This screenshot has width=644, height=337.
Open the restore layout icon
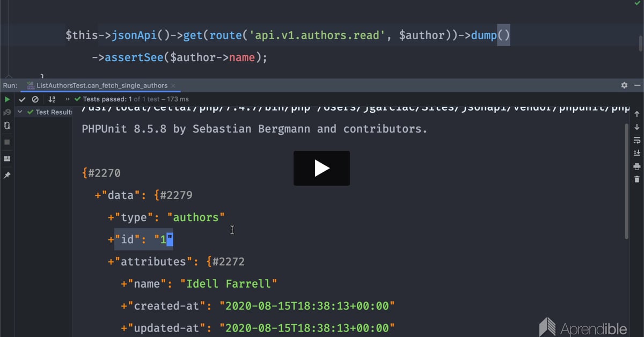(x=7, y=159)
